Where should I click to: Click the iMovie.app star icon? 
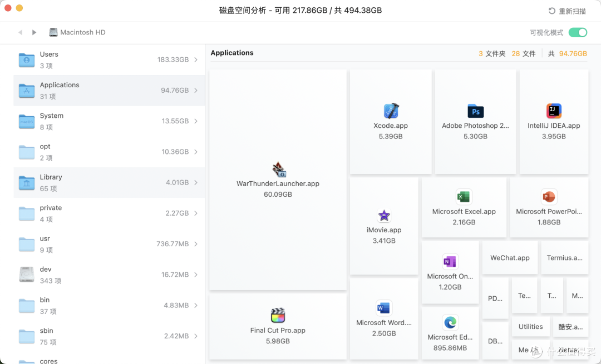pos(384,216)
